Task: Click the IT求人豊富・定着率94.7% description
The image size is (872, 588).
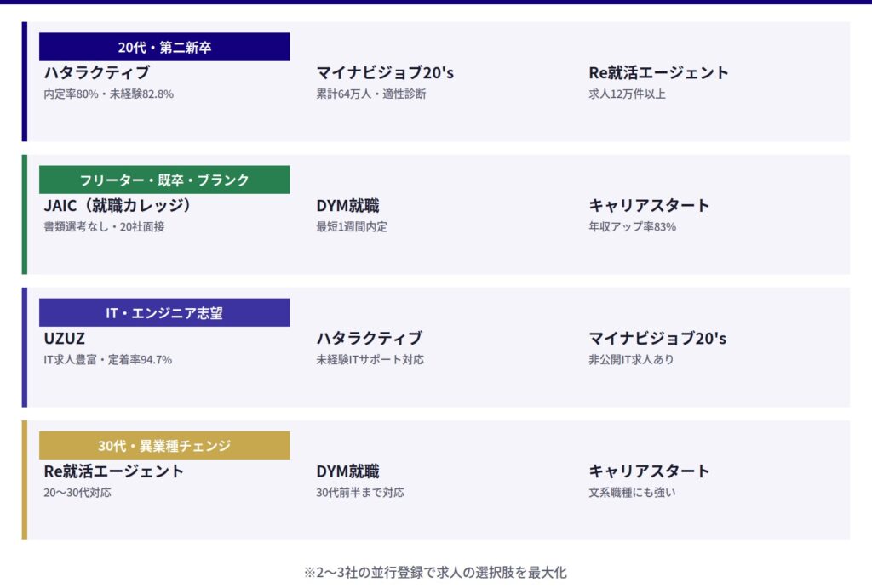Action: (x=108, y=360)
